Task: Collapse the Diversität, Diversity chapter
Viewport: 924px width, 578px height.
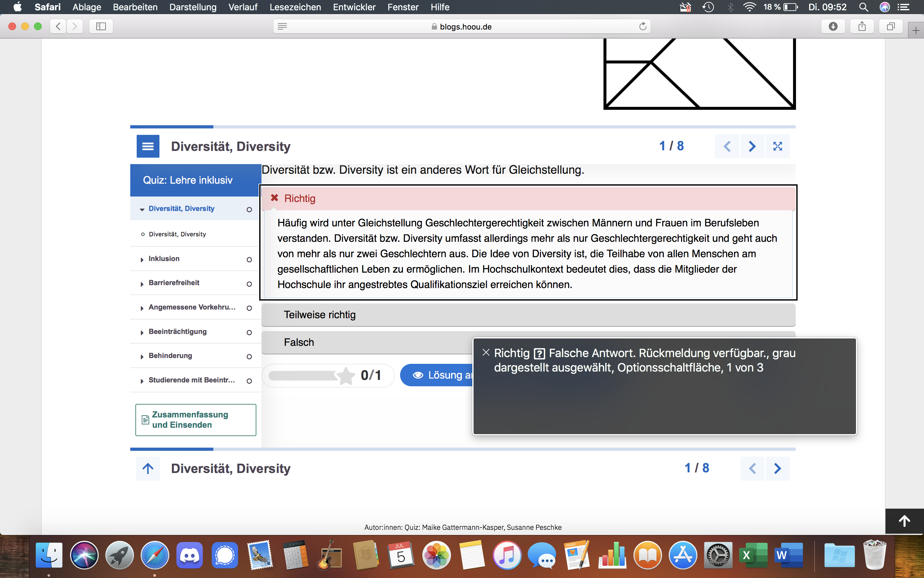Action: click(x=195, y=208)
